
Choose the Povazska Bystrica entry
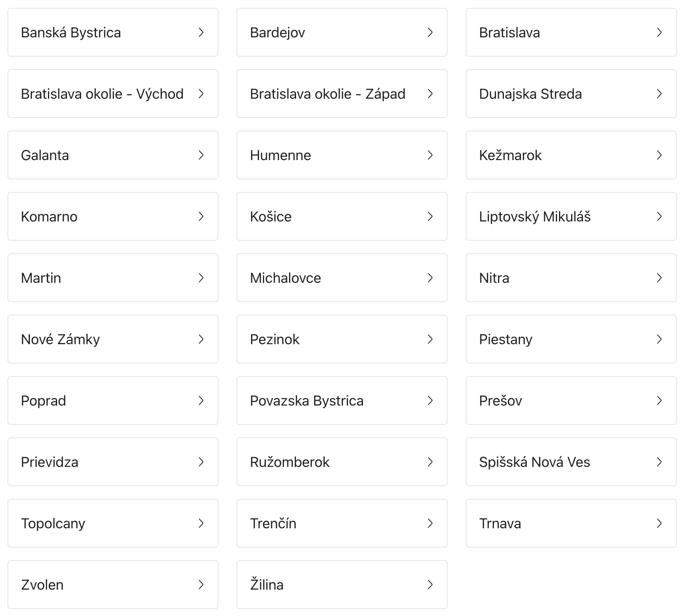click(342, 400)
